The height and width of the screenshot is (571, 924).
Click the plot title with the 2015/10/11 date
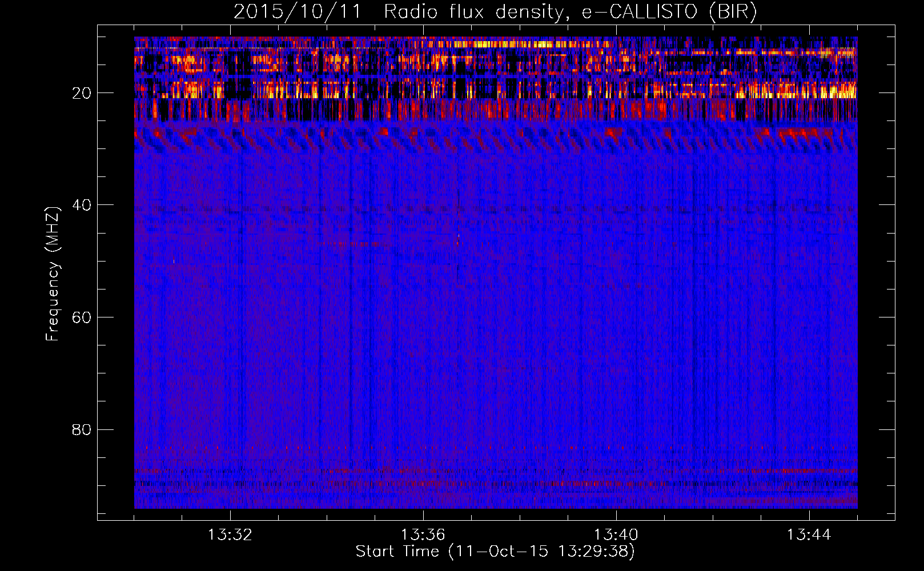click(495, 12)
